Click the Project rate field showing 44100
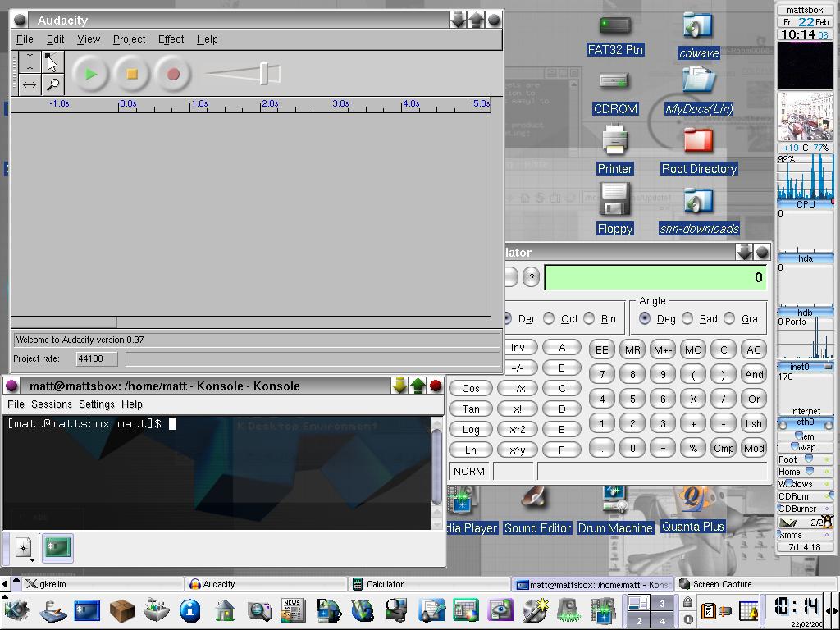 (x=97, y=358)
